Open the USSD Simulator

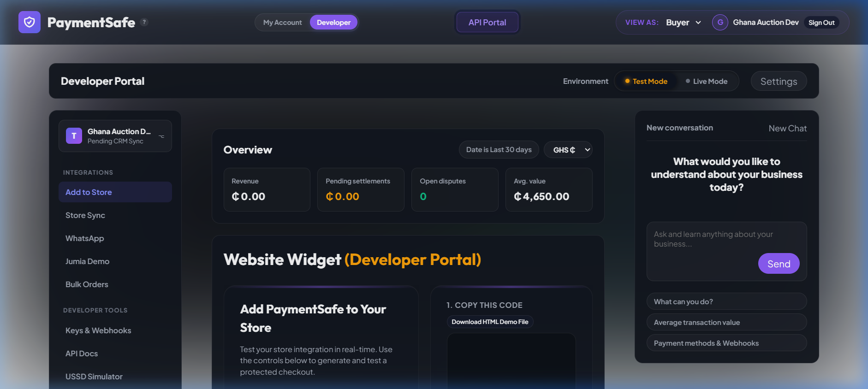[115, 377]
